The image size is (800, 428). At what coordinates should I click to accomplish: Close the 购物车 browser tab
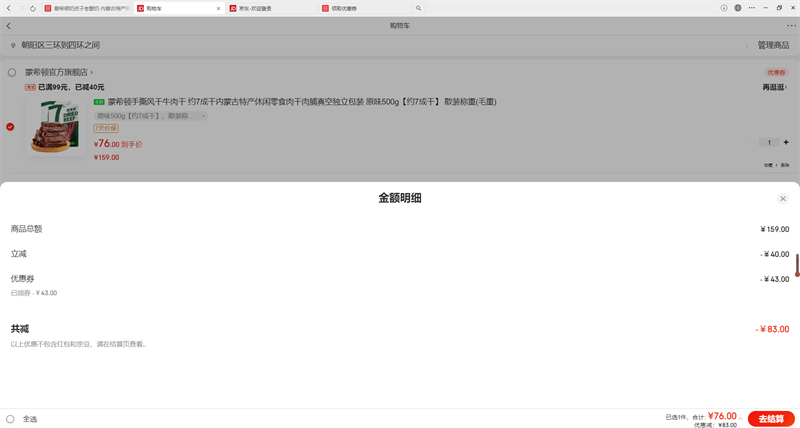click(218, 8)
